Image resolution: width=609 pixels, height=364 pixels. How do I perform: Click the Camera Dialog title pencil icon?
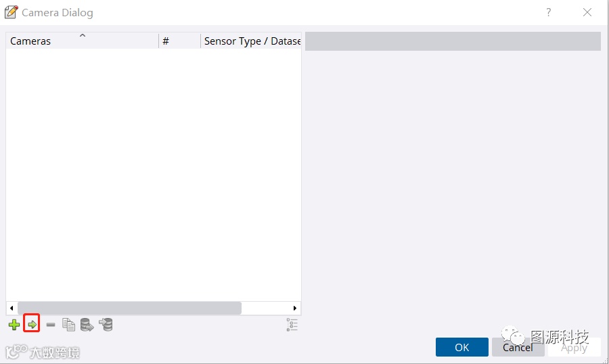tap(11, 12)
